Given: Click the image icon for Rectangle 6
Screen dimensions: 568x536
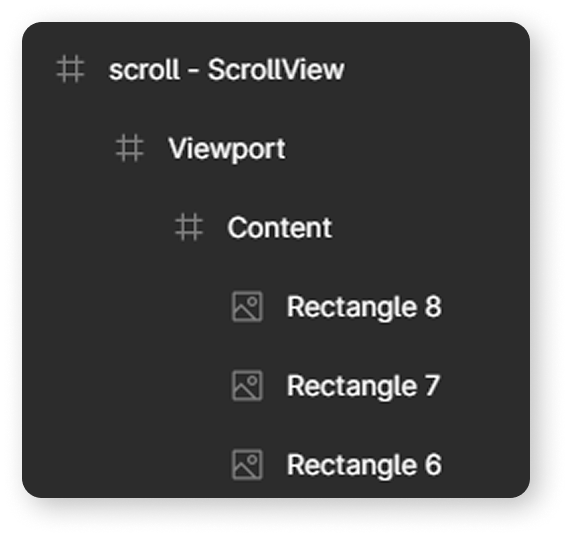Looking at the screenshot, I should (247, 465).
